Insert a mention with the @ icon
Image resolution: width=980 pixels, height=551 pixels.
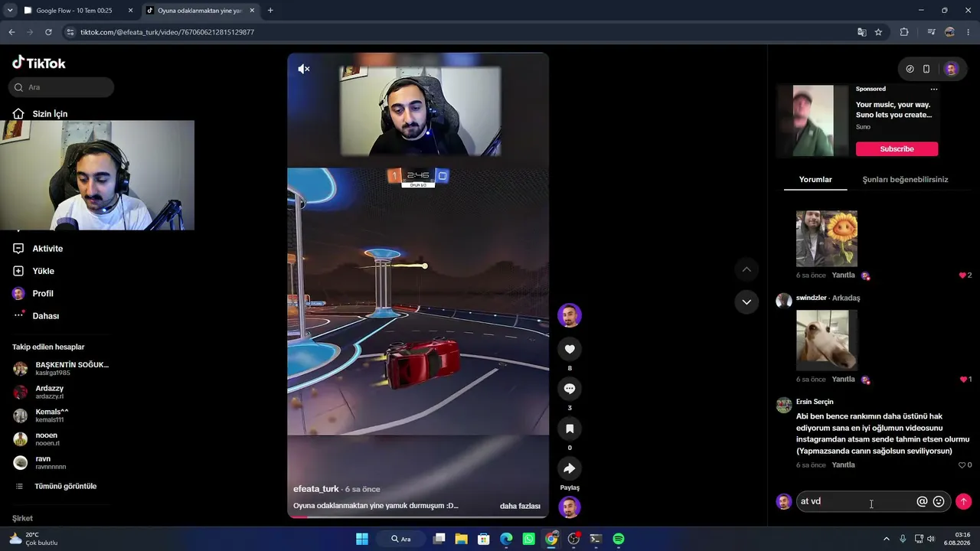point(922,501)
